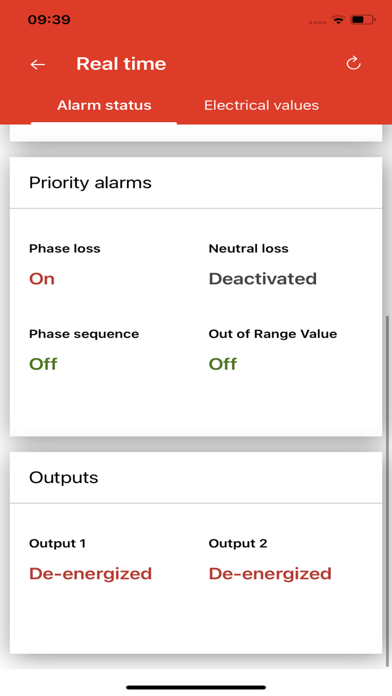Tap the Real time page title
The image size is (392, 696).
coord(121,64)
